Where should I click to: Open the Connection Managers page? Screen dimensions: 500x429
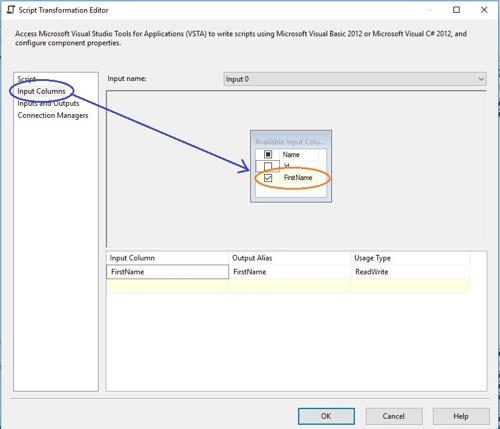click(53, 115)
